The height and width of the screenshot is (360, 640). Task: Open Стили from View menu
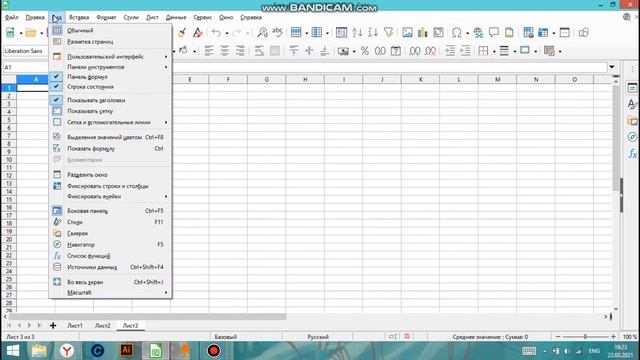[110, 222]
